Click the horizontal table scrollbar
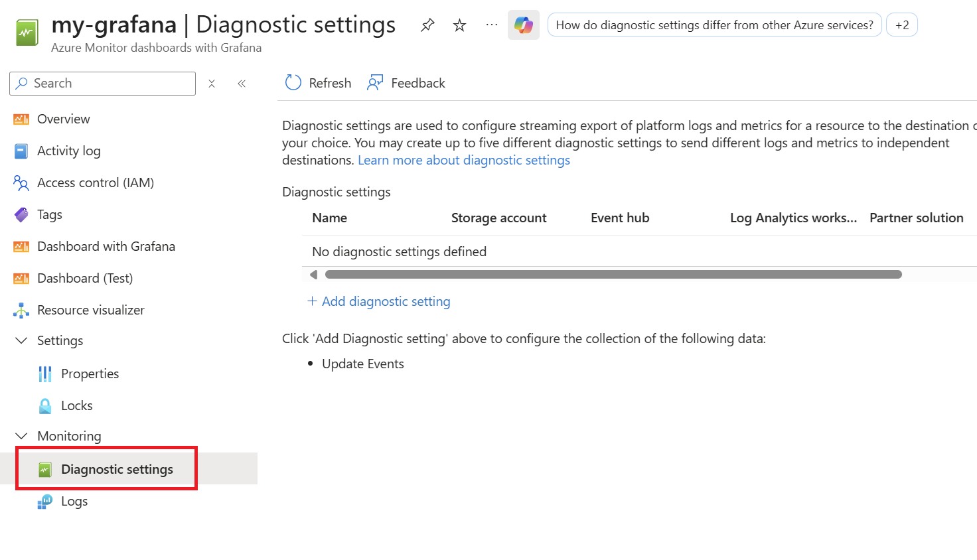Image resolution: width=977 pixels, height=560 pixels. pos(613,275)
